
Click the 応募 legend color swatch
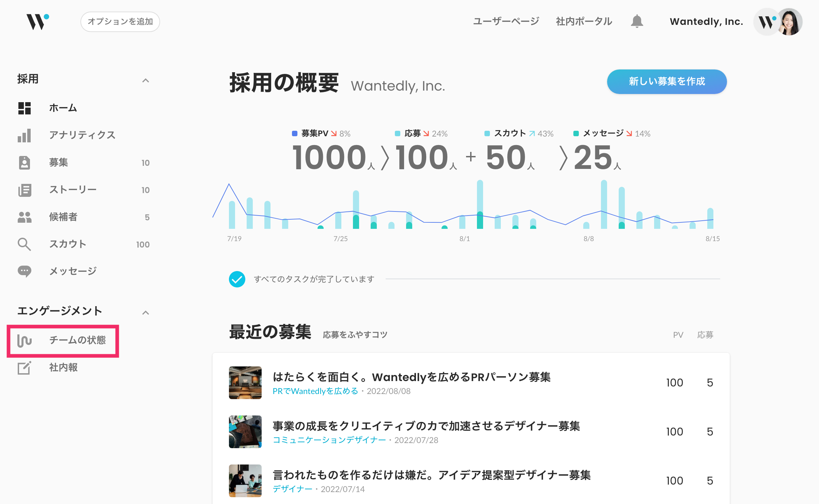[x=398, y=133]
